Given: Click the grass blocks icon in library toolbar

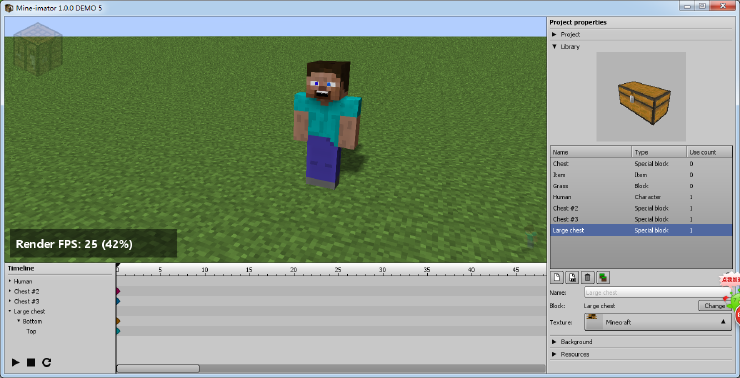Looking at the screenshot, I should 602,277.
